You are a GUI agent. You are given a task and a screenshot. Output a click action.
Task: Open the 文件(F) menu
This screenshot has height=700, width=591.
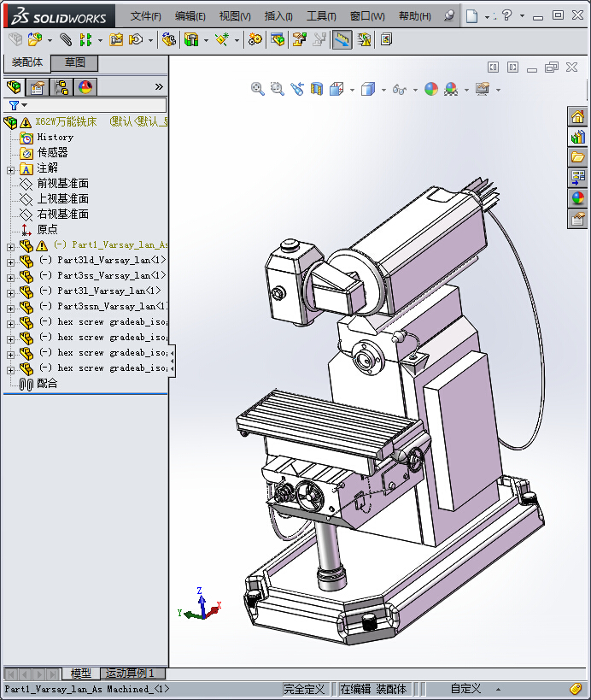pyautogui.click(x=145, y=16)
